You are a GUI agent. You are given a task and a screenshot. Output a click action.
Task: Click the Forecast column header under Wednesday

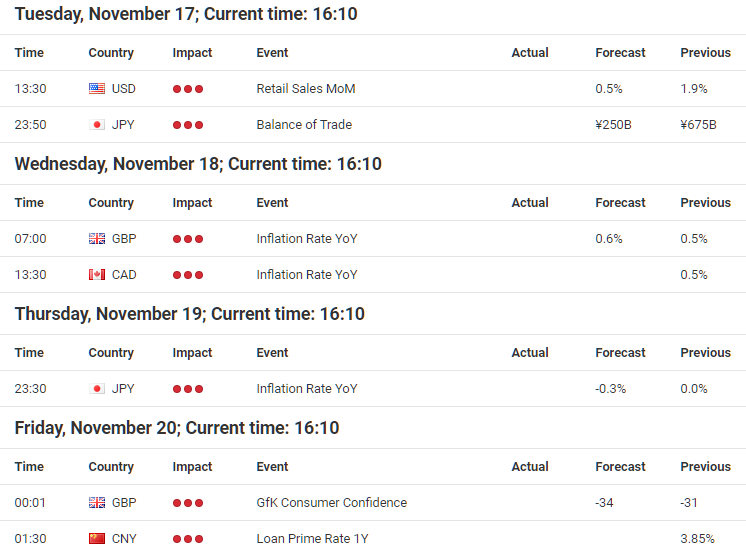tap(620, 203)
